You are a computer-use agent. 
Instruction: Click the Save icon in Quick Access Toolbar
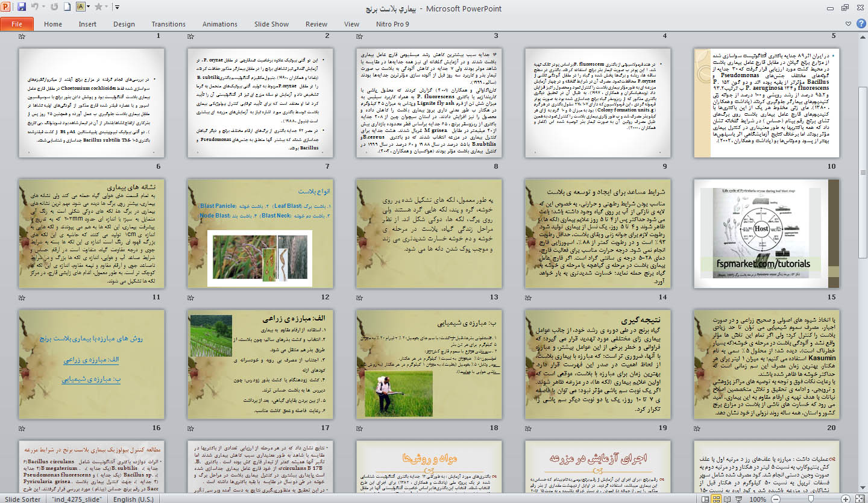[22, 7]
